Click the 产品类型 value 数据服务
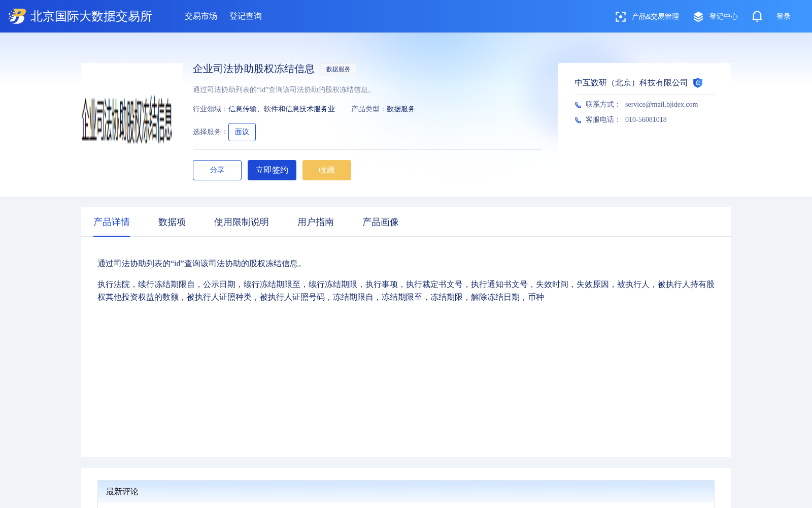The image size is (812, 508). tap(401, 109)
